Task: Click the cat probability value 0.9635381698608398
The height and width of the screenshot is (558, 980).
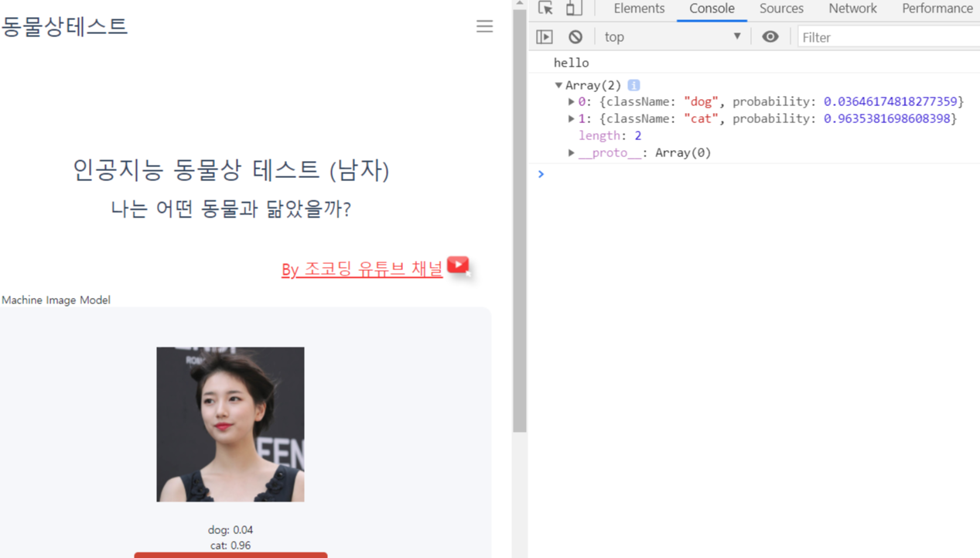Action: pos(886,118)
